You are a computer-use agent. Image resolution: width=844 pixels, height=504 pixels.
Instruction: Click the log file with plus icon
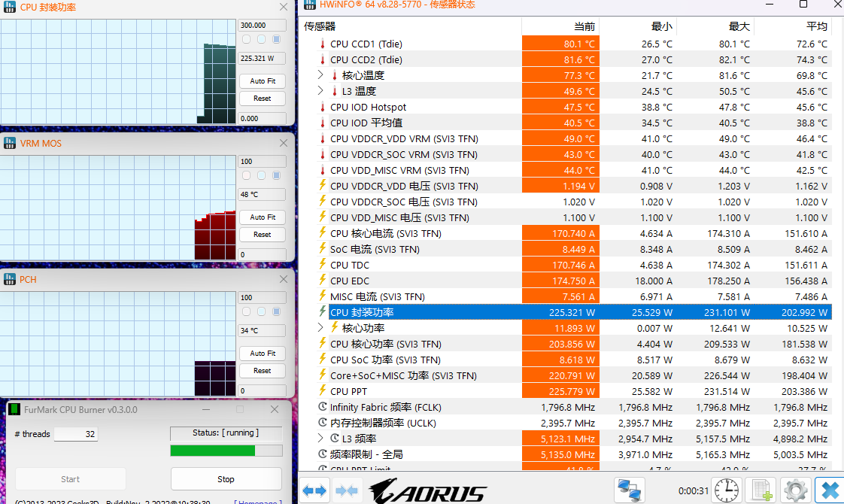[761, 490]
